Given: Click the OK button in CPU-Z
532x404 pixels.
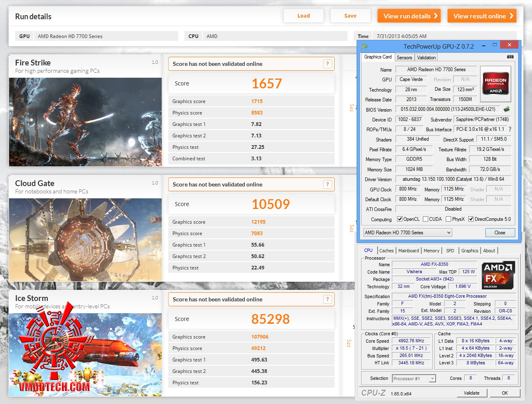Looking at the screenshot, I should coord(505,393).
